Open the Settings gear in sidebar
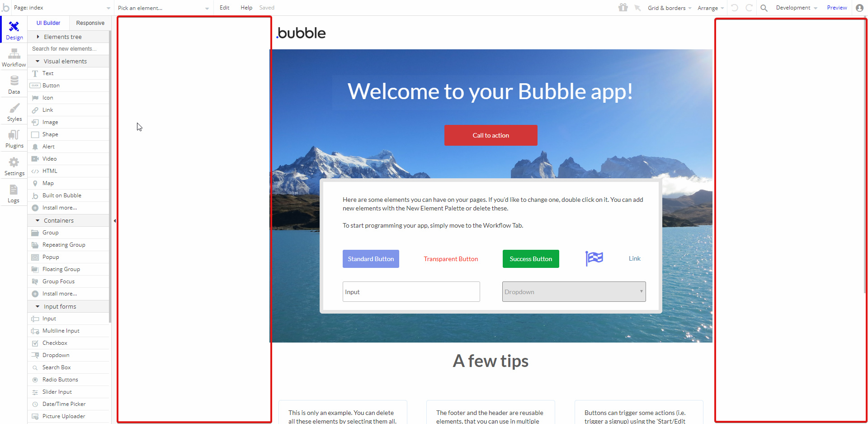868x424 pixels. pyautogui.click(x=14, y=162)
